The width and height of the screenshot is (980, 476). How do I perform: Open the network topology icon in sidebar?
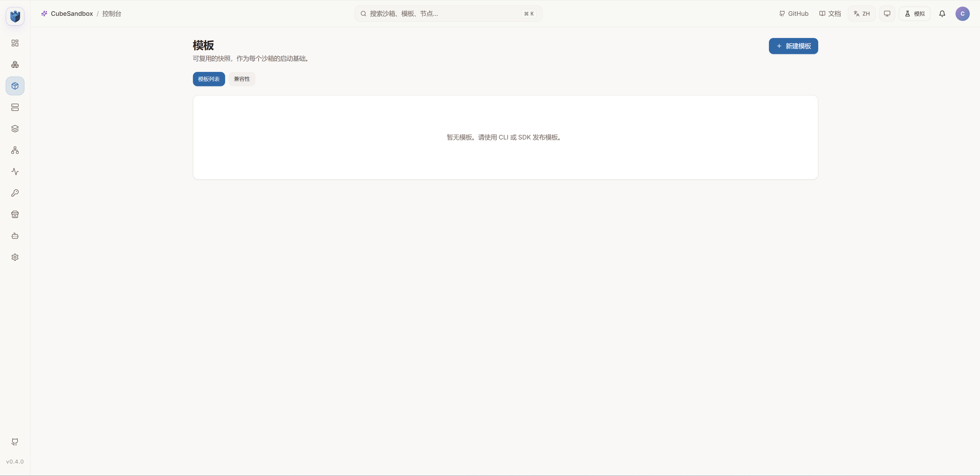coord(15,150)
